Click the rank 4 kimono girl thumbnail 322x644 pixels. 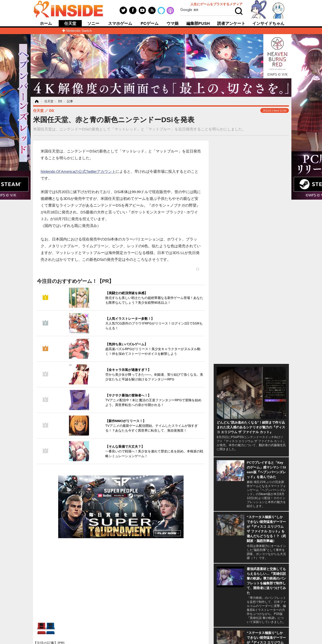point(79,374)
